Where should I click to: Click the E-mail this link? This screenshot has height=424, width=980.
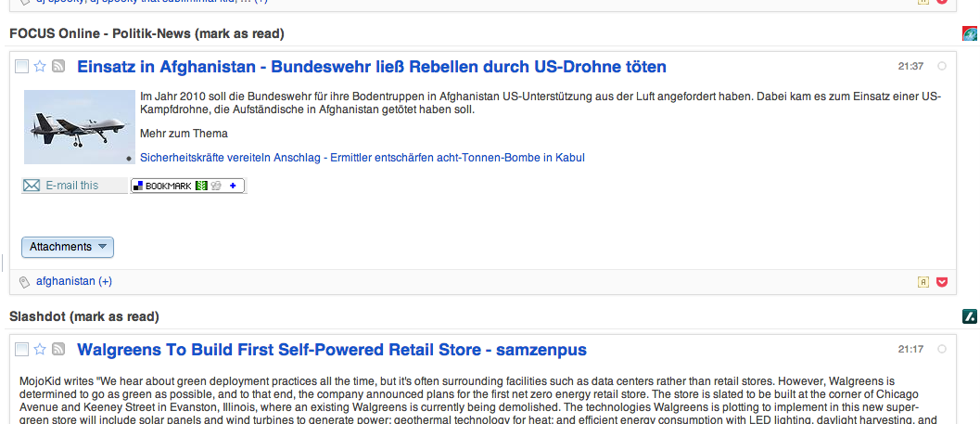(72, 186)
